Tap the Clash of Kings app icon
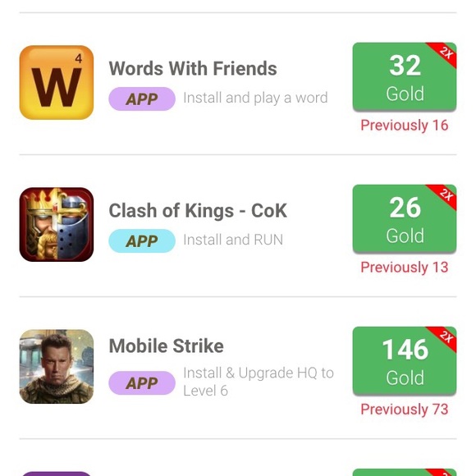Screen dimensions: 476x476 [57, 224]
